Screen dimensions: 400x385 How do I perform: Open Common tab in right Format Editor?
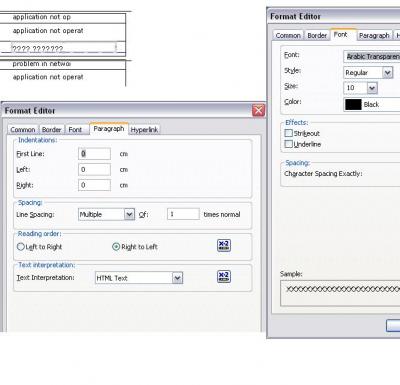288,35
